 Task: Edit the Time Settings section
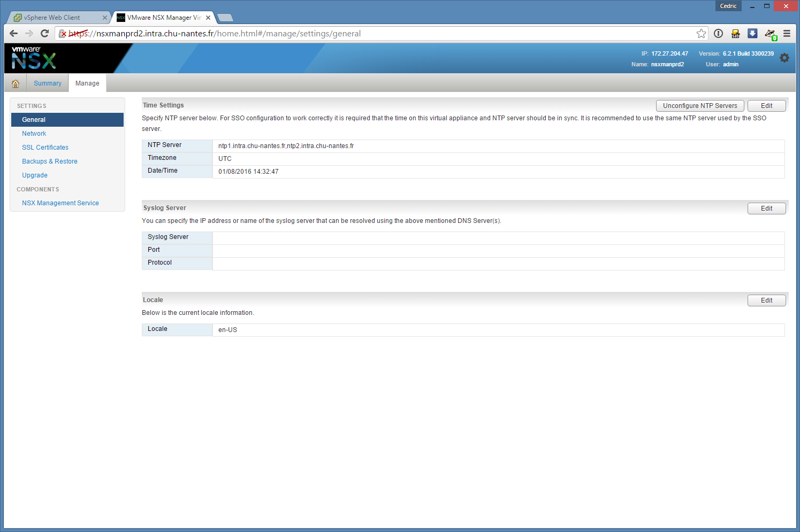[766, 106]
